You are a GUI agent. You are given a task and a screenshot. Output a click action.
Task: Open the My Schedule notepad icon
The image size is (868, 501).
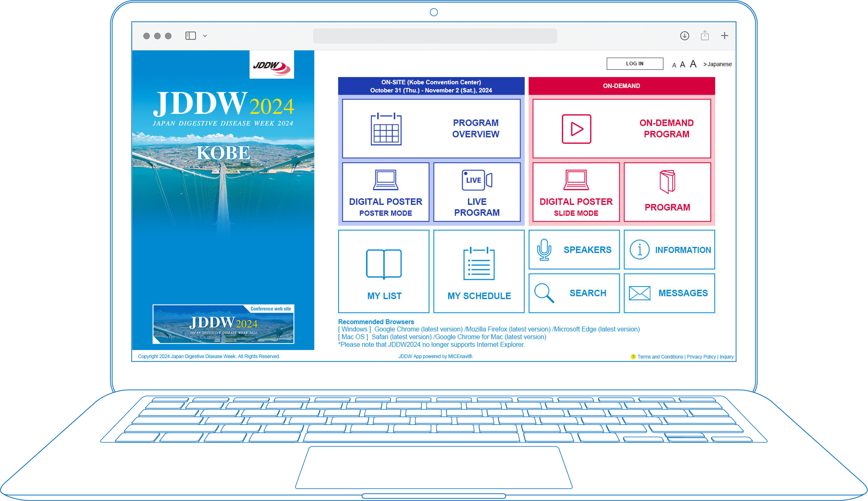(479, 264)
